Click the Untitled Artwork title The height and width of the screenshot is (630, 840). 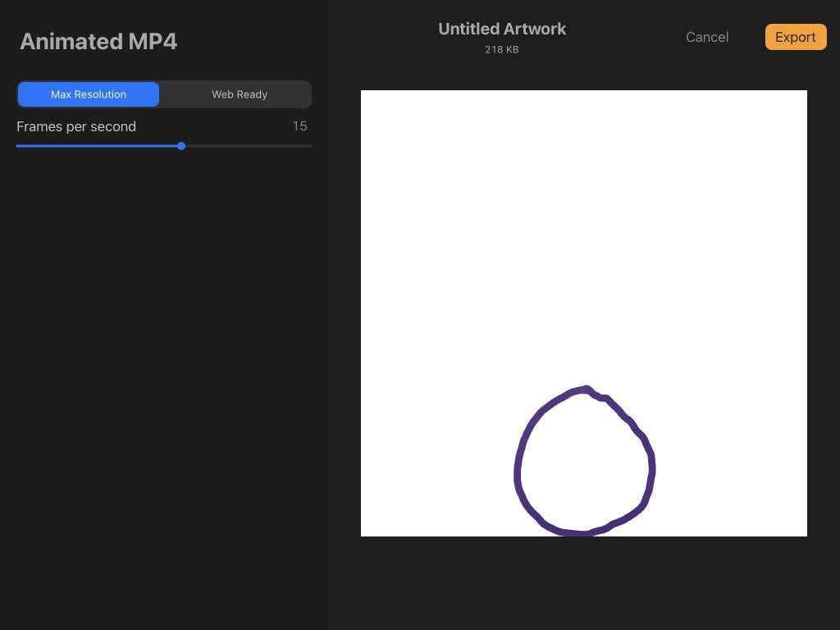(x=502, y=29)
